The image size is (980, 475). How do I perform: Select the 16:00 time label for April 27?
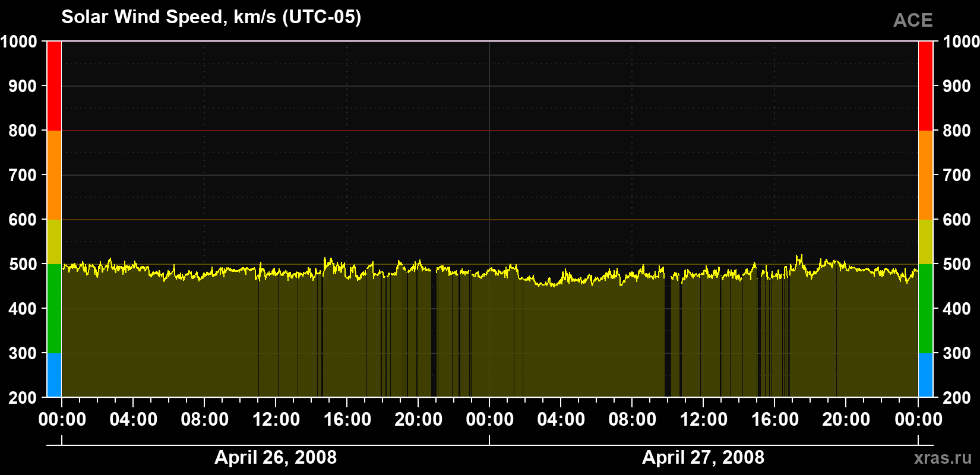click(x=774, y=420)
